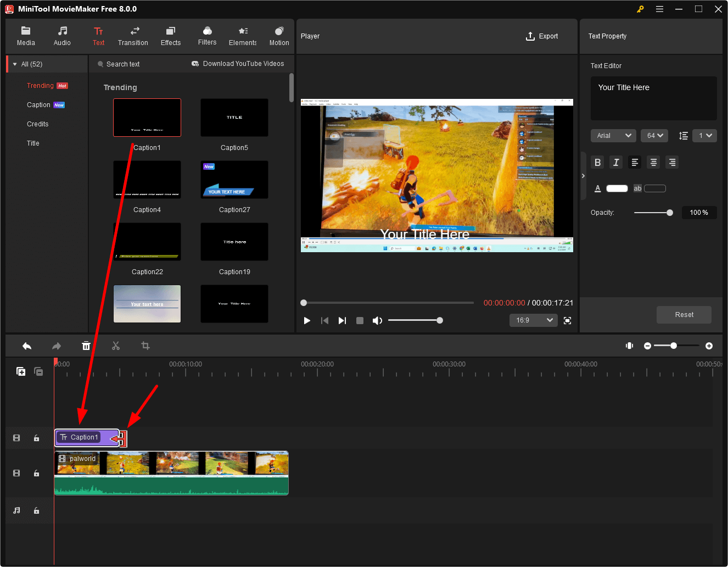Open the line spacing dropdown
The height and width of the screenshot is (567, 728).
(x=704, y=136)
